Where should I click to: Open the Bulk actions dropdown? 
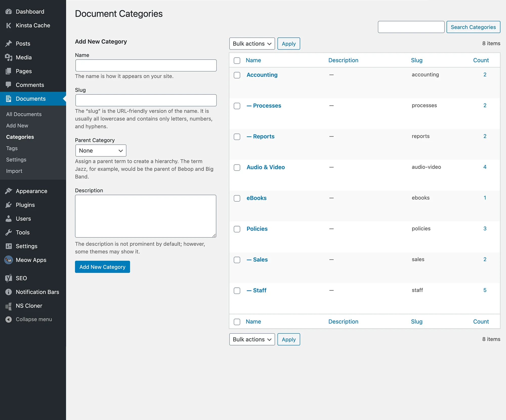pos(252,44)
